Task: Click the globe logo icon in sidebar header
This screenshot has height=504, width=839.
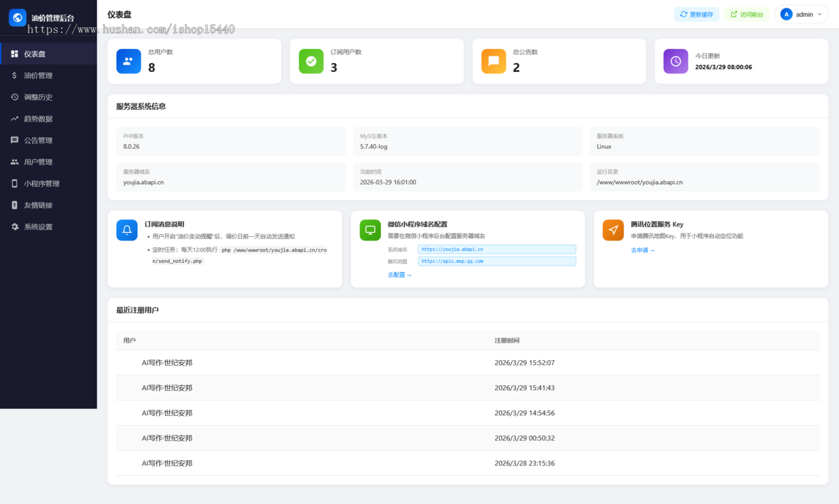Action: [17, 17]
